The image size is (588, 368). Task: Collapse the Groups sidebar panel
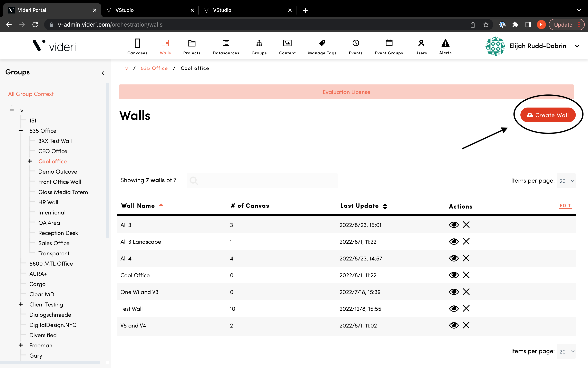(103, 73)
